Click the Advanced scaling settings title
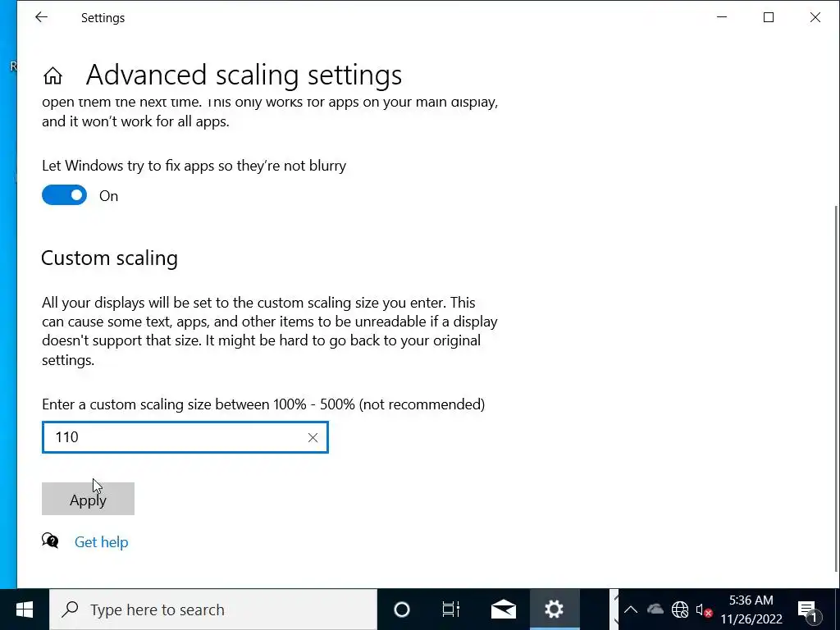 (x=244, y=75)
